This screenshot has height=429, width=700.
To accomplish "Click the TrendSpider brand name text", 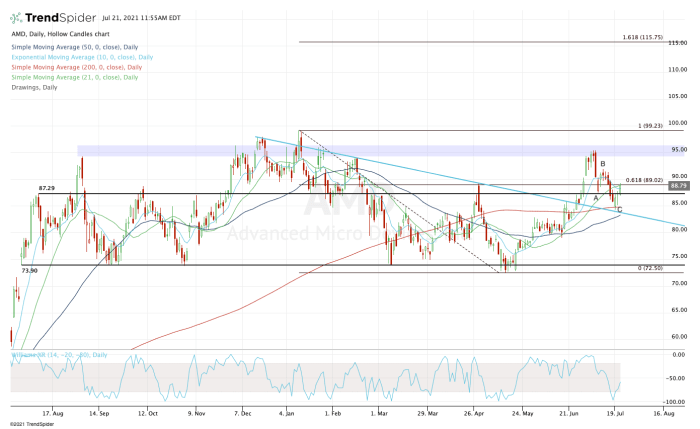I will [60, 18].
